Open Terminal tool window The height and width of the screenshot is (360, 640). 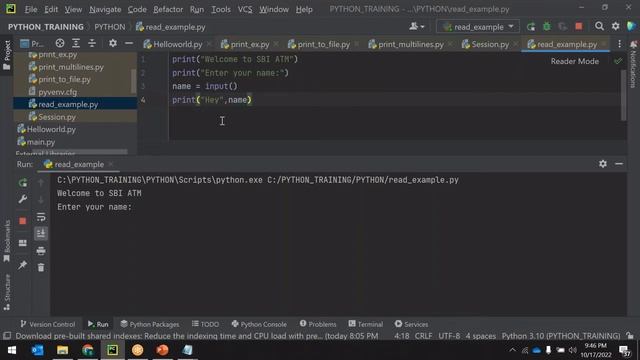point(366,324)
